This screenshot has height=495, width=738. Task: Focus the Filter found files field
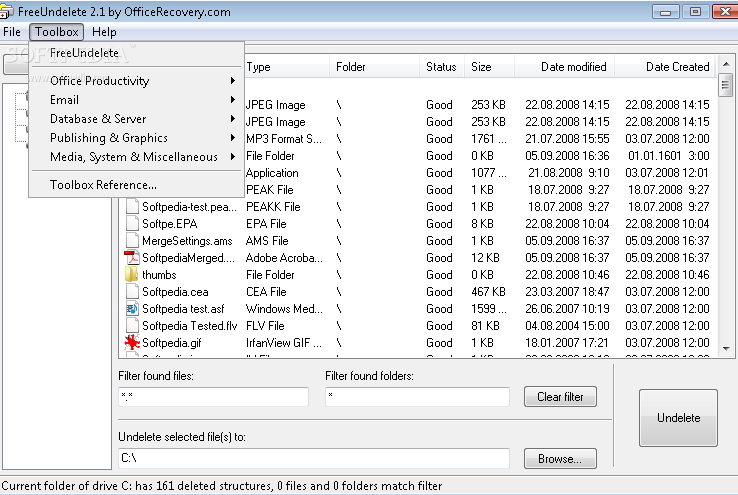click(x=213, y=397)
